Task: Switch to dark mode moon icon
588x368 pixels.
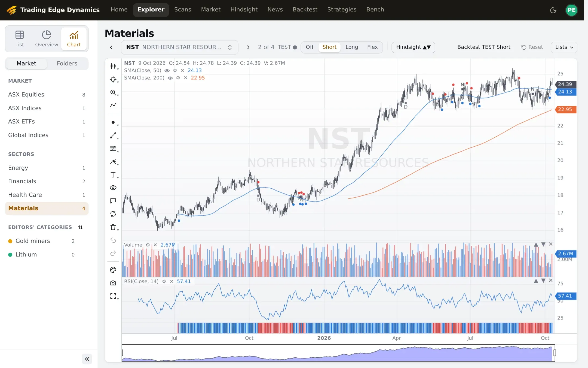Action: click(553, 10)
